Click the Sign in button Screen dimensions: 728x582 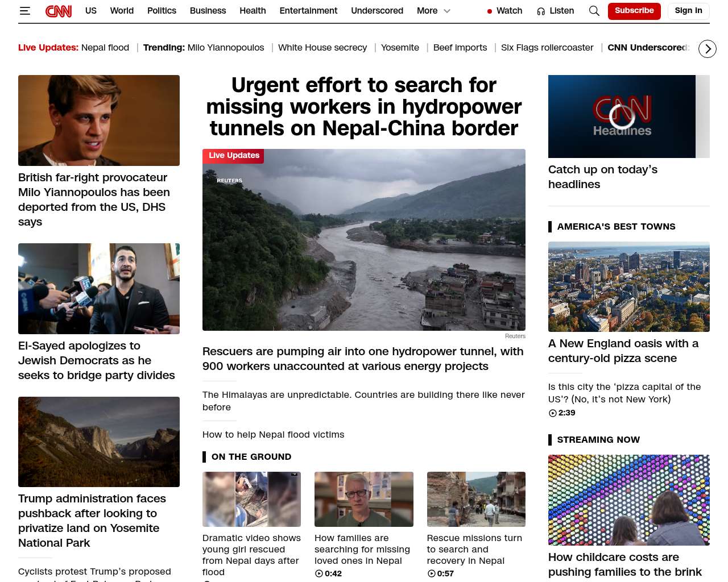coord(688,11)
